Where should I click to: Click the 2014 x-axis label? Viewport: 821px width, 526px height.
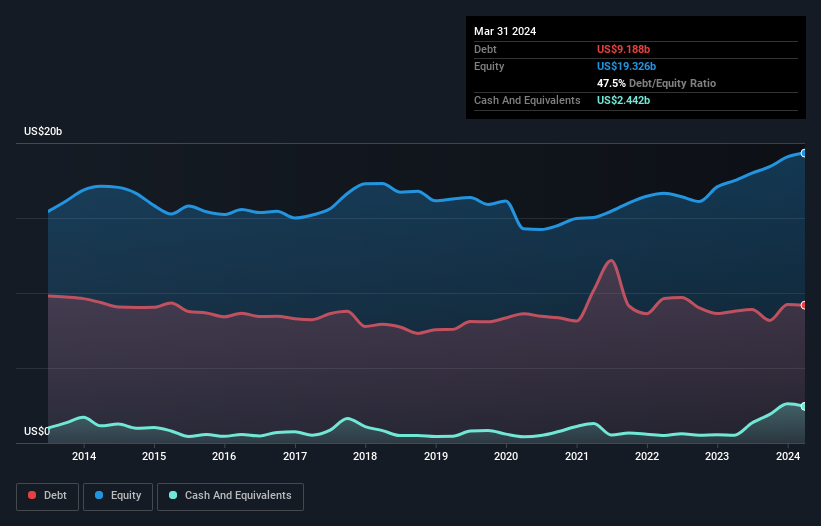pyautogui.click(x=84, y=456)
